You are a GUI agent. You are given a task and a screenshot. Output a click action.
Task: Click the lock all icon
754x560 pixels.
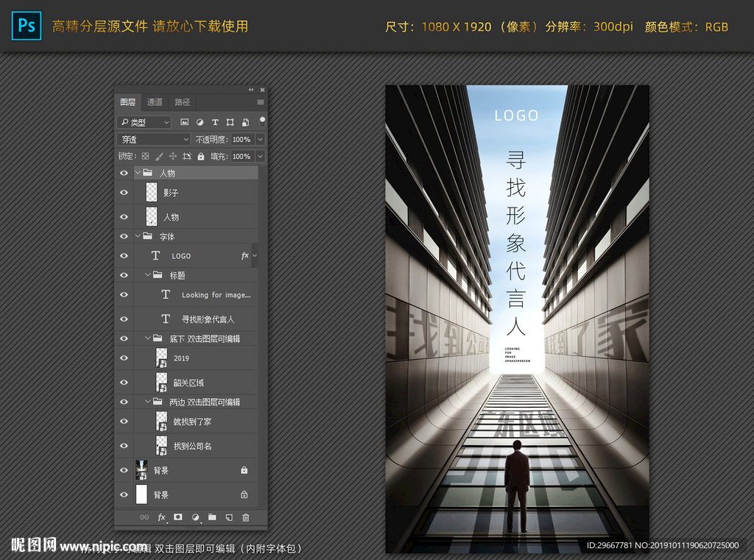pos(200,156)
